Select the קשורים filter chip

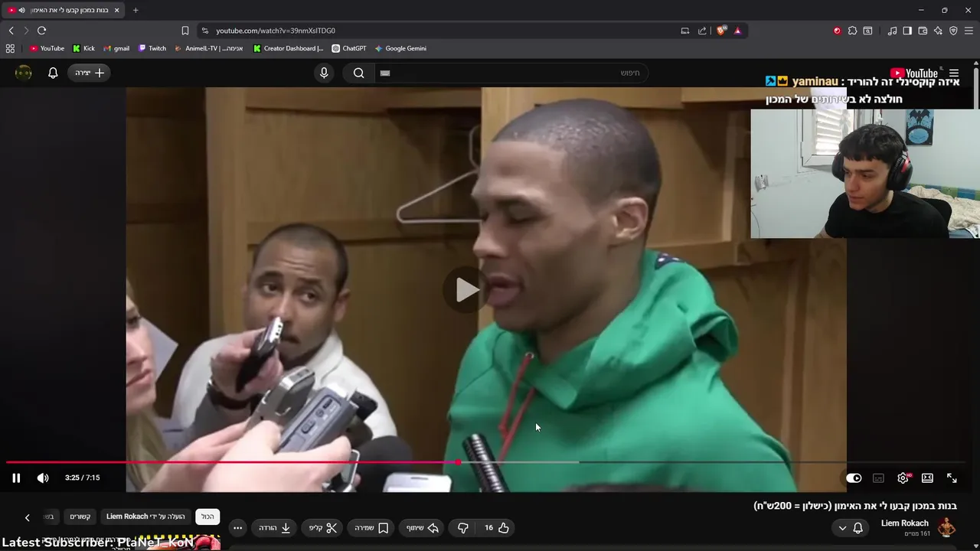[x=80, y=517]
